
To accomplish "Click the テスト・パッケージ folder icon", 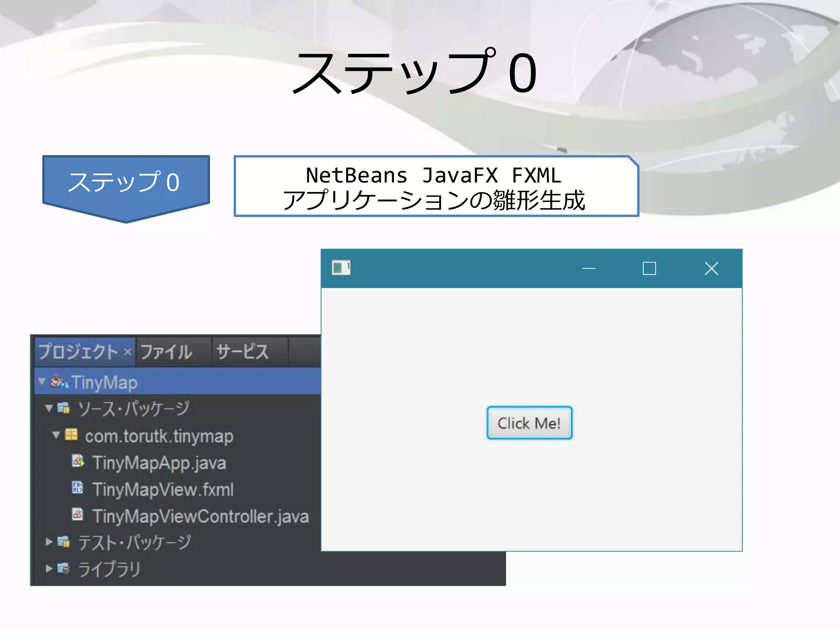I will (x=64, y=542).
